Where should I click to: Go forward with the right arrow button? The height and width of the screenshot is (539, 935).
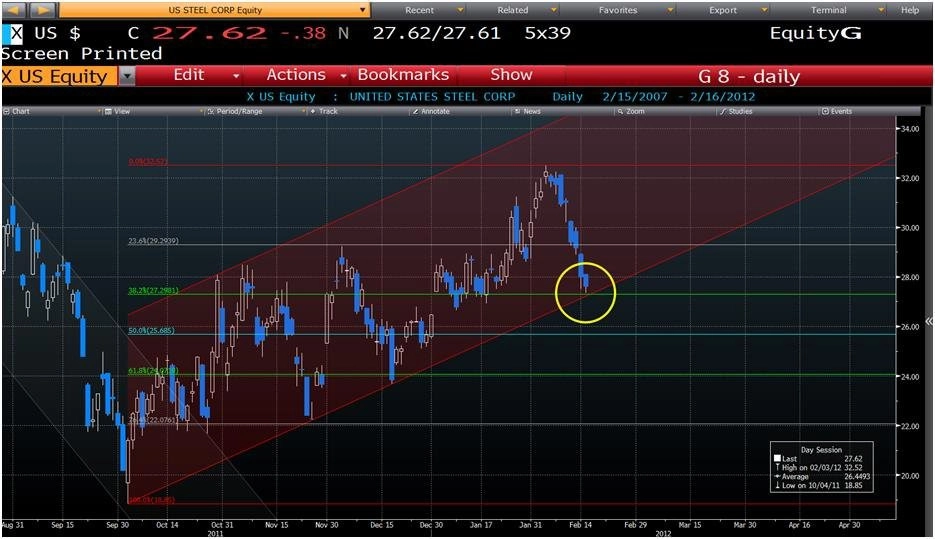click(44, 10)
